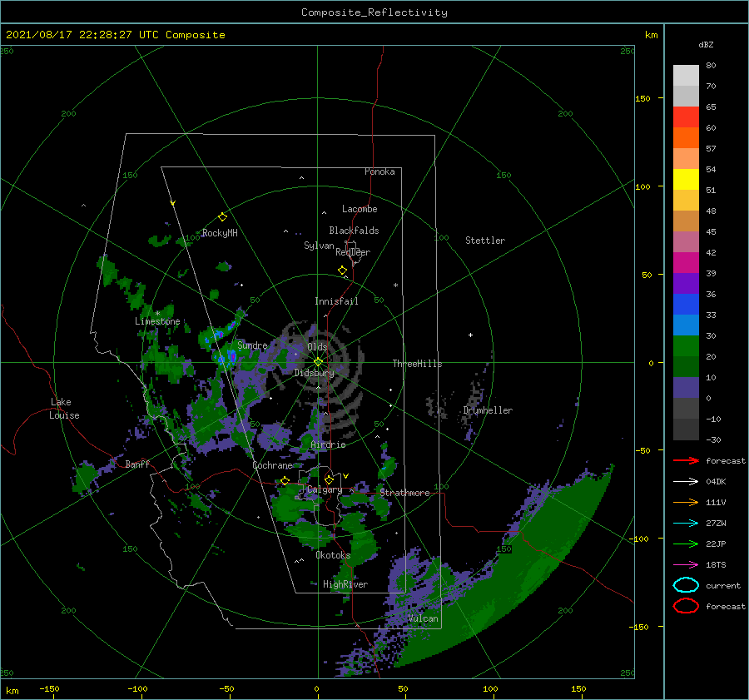749x700 pixels.
Task: Select the ThreeHills label
Action: pyautogui.click(x=418, y=364)
